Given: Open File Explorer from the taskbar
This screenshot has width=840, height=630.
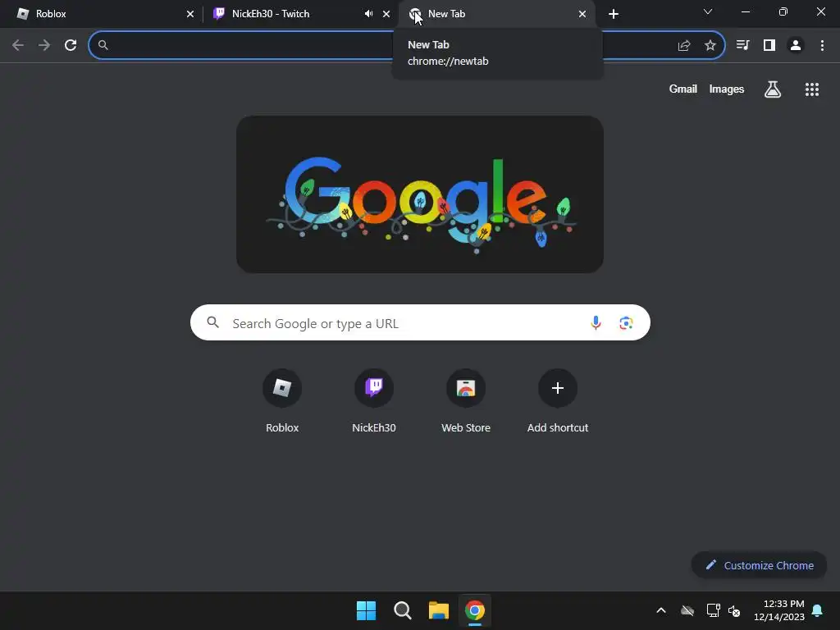Looking at the screenshot, I should 438,610.
